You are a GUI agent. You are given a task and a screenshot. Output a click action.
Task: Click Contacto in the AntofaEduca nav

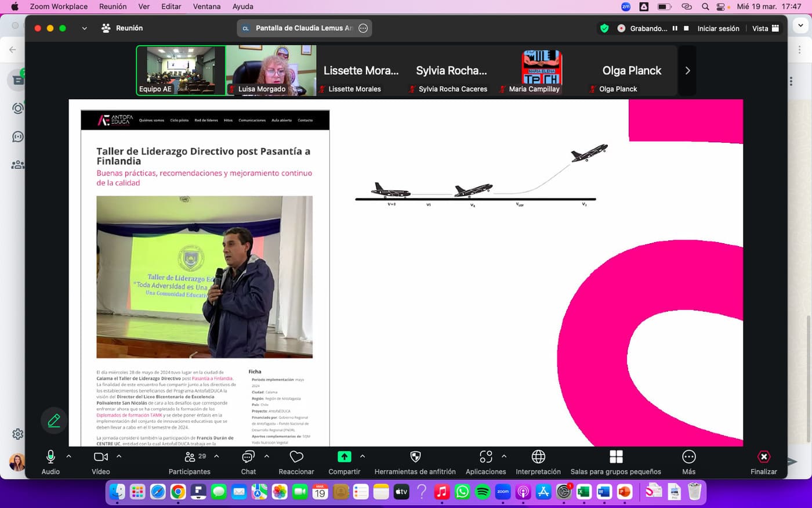click(x=305, y=120)
